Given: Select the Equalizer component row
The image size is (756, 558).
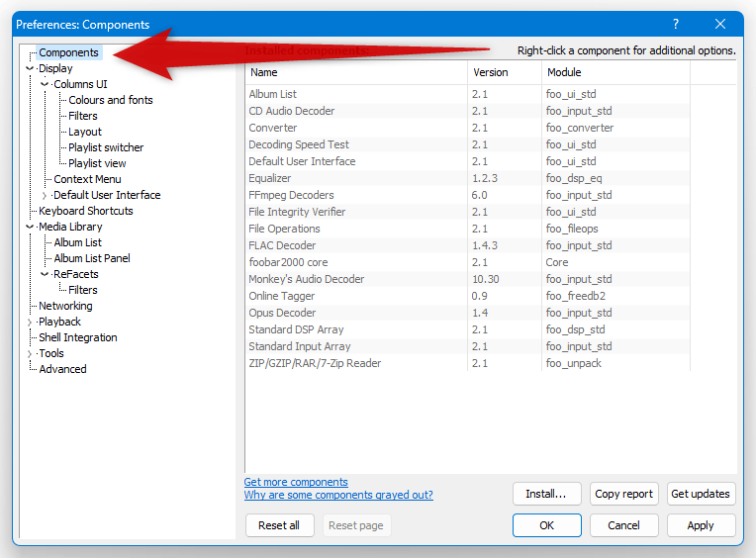Looking at the screenshot, I should [468, 179].
